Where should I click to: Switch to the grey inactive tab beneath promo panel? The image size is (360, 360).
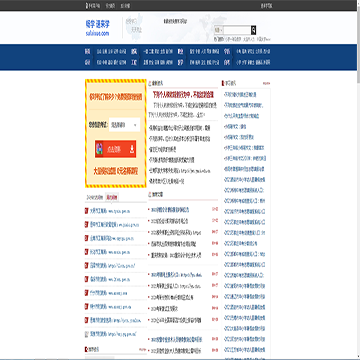tap(95, 197)
